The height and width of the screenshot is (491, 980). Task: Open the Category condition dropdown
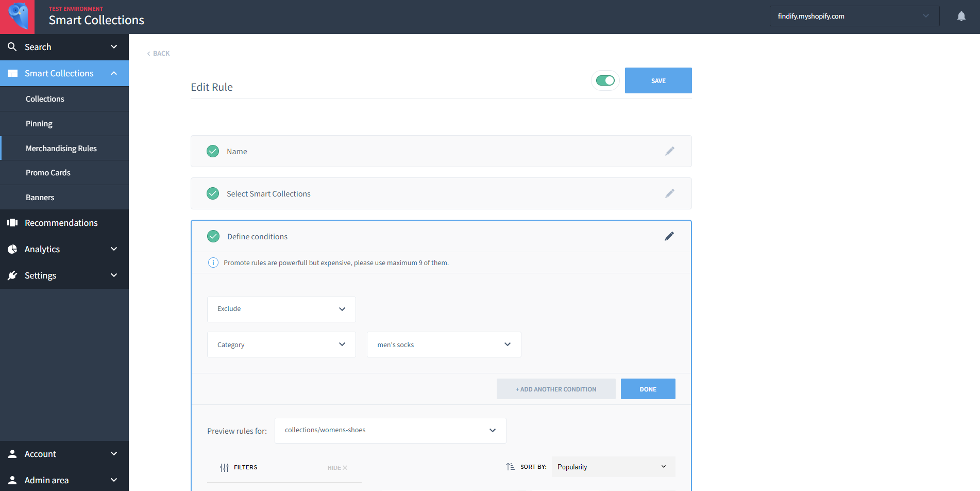pyautogui.click(x=281, y=345)
